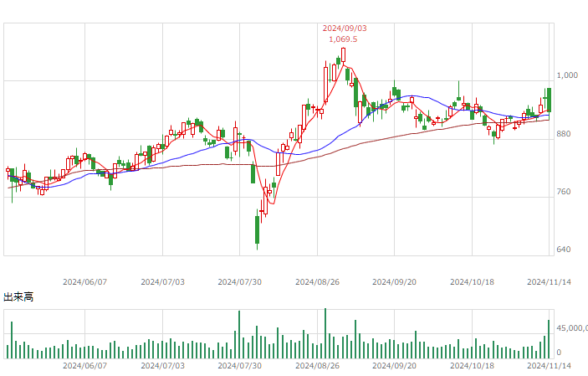Viewport: 588px width, 376px height.
Task: Click 2024/09/20 date under the price chart
Action: 394,282
